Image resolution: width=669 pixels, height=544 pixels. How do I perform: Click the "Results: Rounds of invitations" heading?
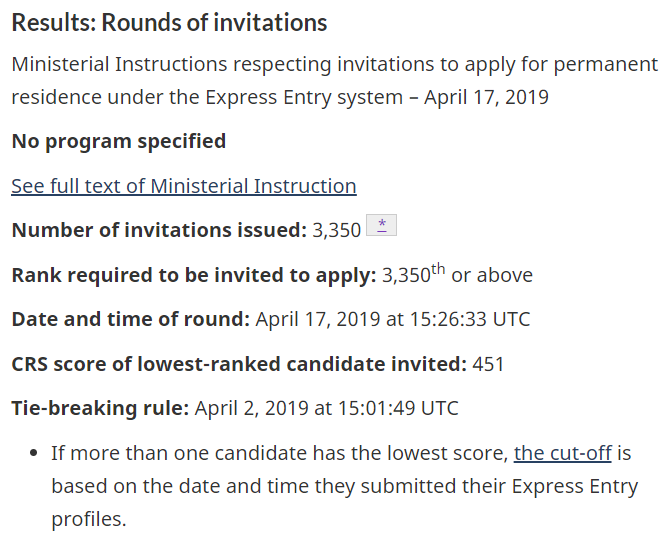pos(170,22)
